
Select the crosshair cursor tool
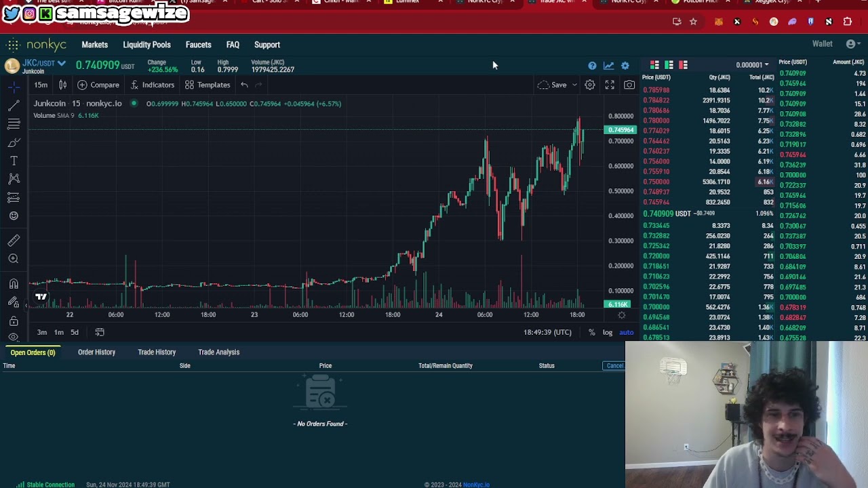(14, 87)
